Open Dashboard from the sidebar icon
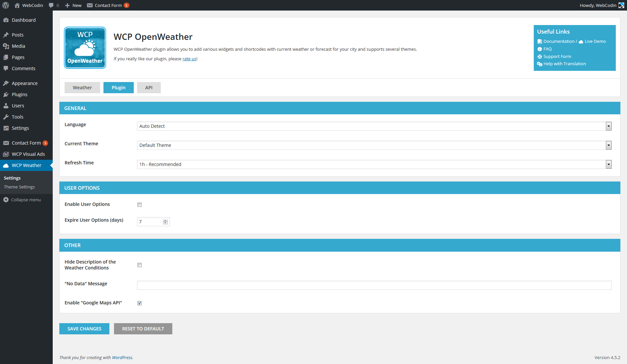The height and width of the screenshot is (364, 627). 6,20
